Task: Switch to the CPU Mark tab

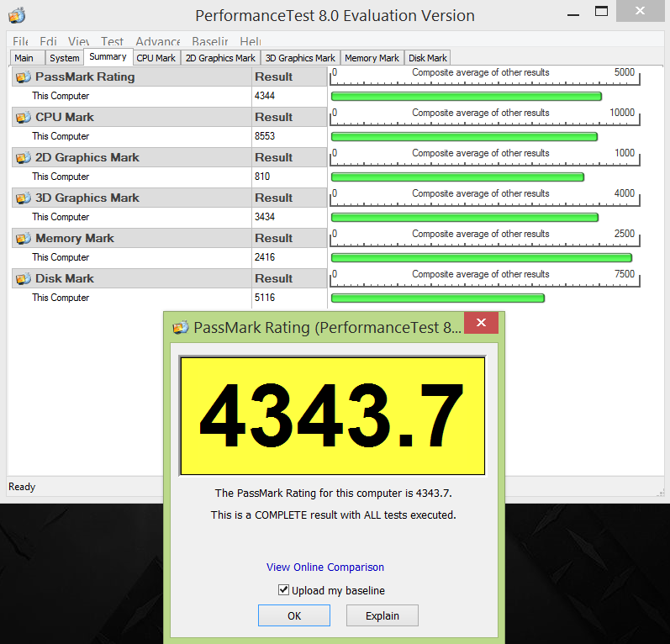Action: click(156, 58)
